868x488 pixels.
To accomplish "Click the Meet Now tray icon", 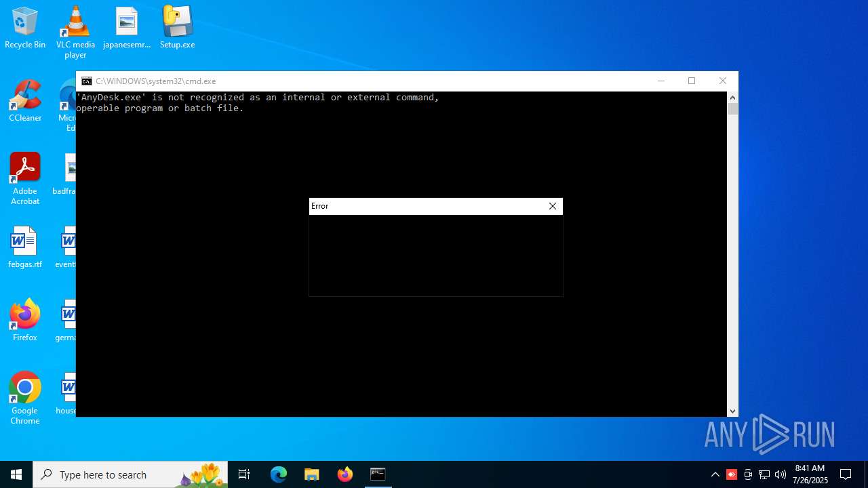I will pos(748,474).
